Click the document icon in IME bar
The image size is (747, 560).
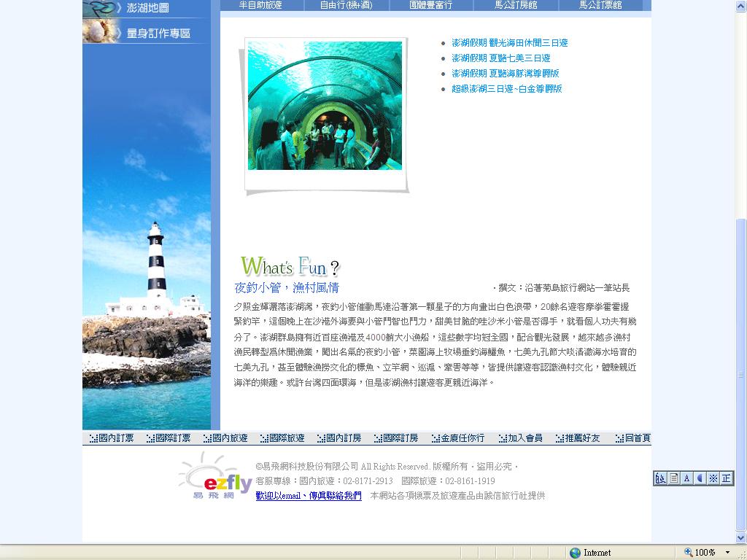pos(674,478)
